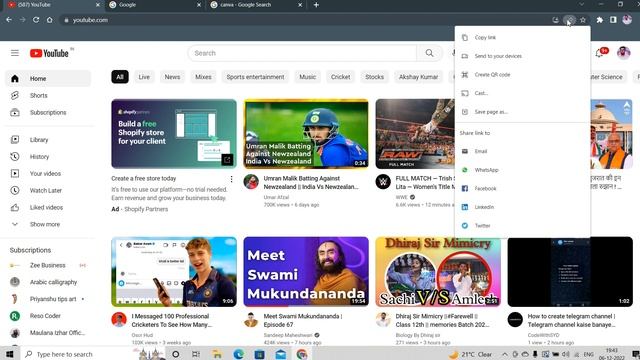This screenshot has width=640, height=360.
Task: Click the browser back arrow
Action: click(x=9, y=20)
